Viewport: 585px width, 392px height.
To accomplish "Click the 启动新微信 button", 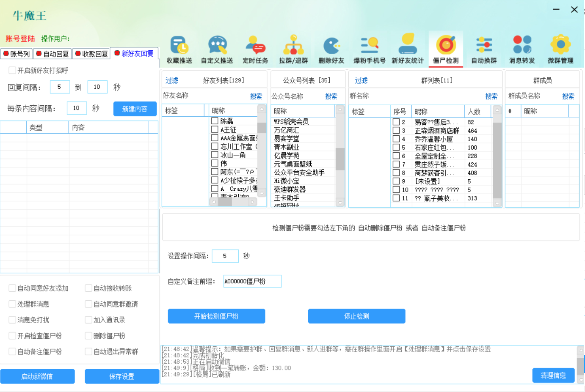I will click(x=37, y=376).
